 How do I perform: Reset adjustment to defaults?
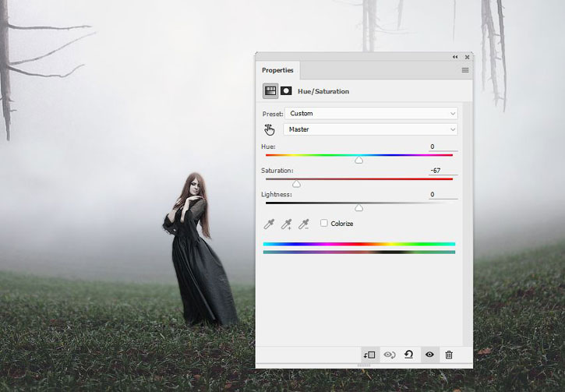408,355
